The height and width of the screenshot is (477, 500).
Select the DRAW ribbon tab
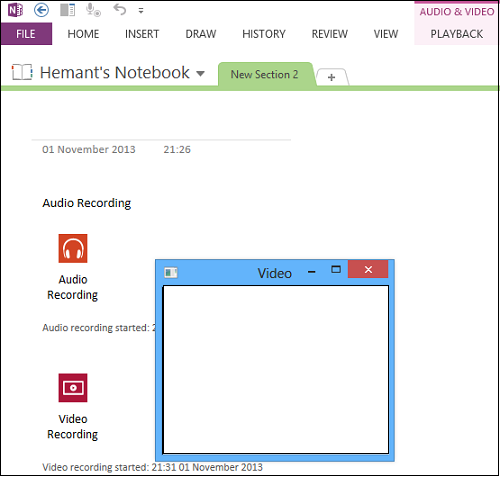click(x=201, y=34)
